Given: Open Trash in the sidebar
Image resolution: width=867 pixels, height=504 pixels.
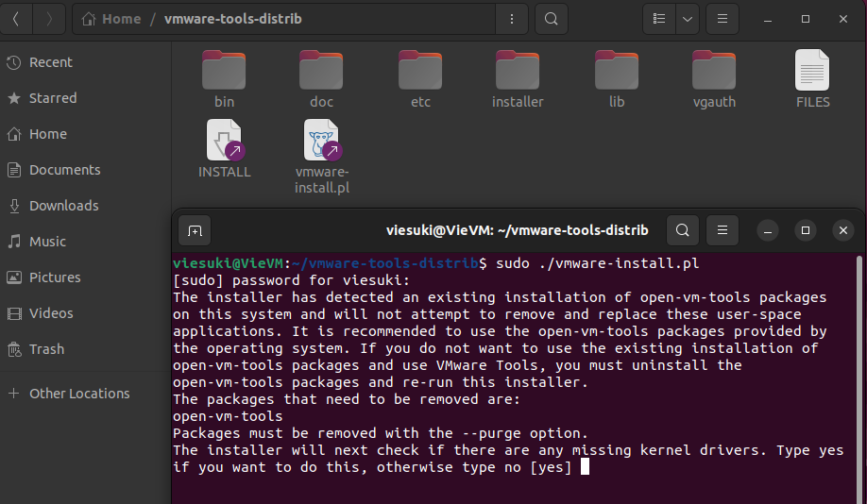Looking at the screenshot, I should click(x=85, y=349).
